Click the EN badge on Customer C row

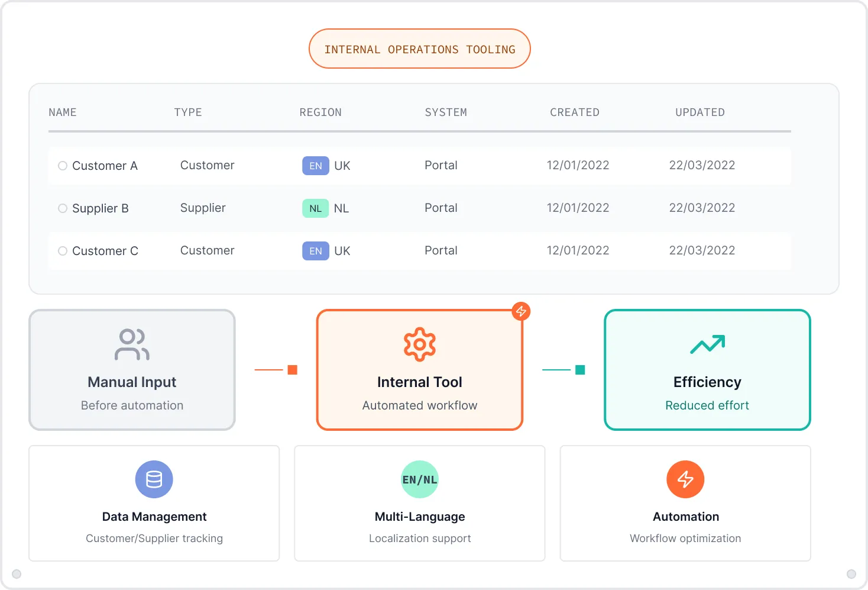[x=315, y=251]
